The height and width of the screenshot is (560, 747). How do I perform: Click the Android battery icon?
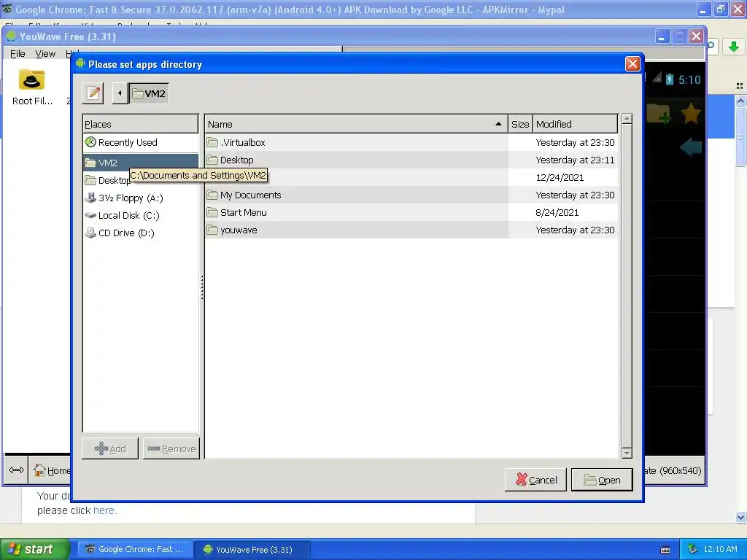[670, 79]
